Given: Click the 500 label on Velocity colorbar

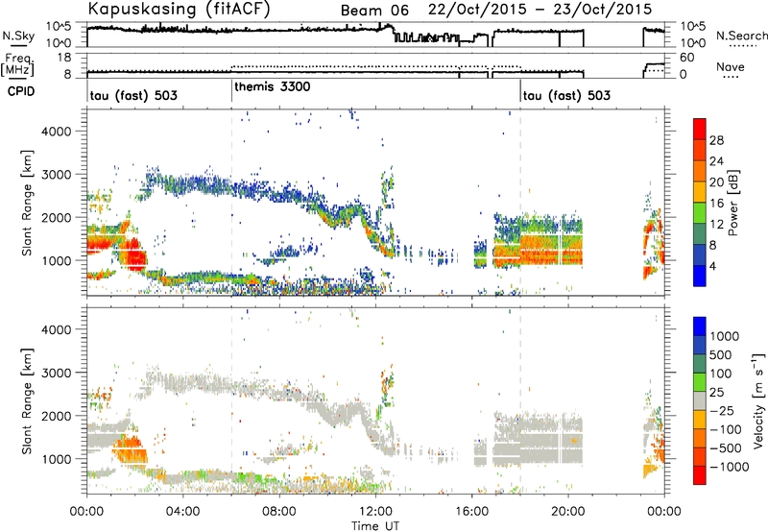Looking at the screenshot, I should 721,355.
